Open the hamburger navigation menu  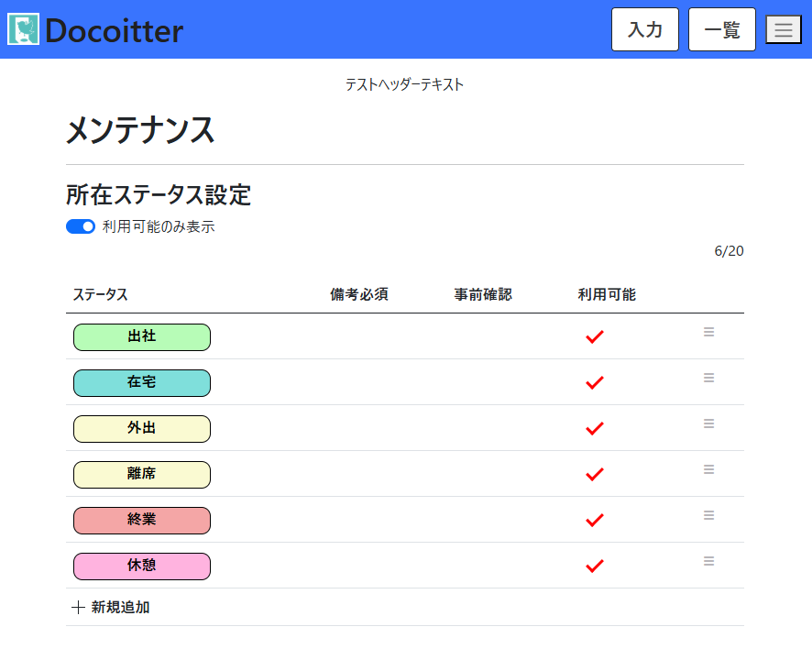[783, 29]
